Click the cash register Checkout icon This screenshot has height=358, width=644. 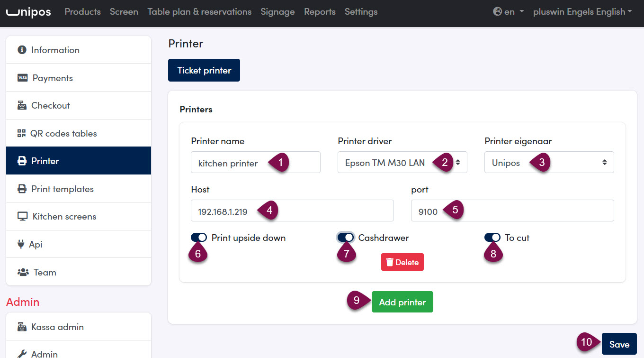tap(22, 105)
